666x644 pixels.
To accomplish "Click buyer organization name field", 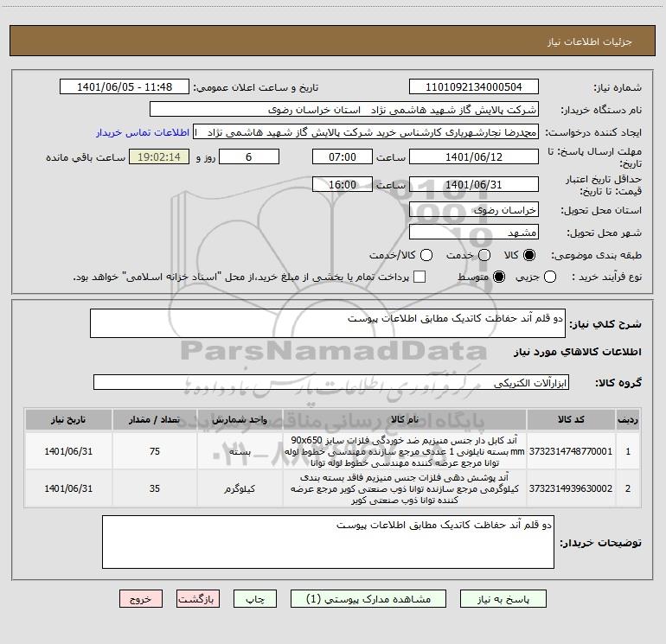I will (344, 110).
